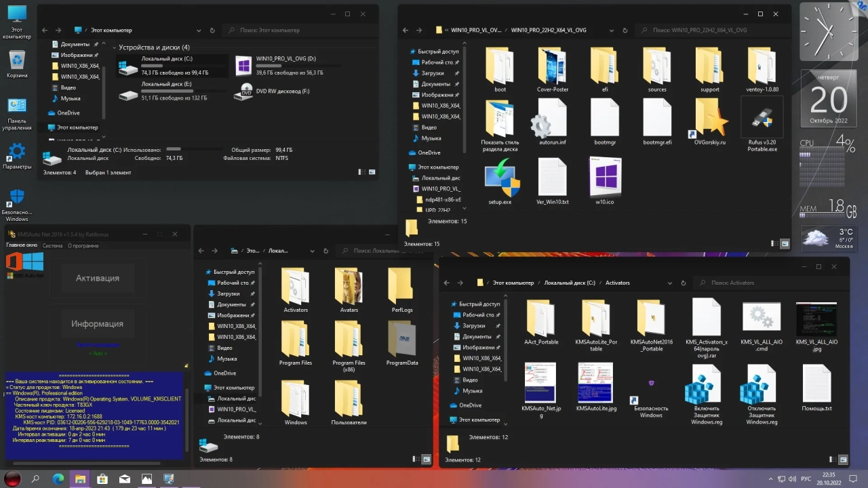Select the OVGorskiy.ru shortcut icon
The width and height of the screenshot is (868, 488).
point(709,123)
